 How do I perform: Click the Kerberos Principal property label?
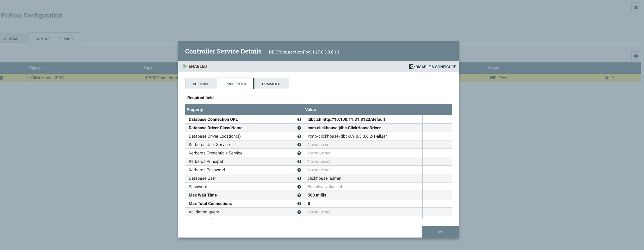(206, 161)
